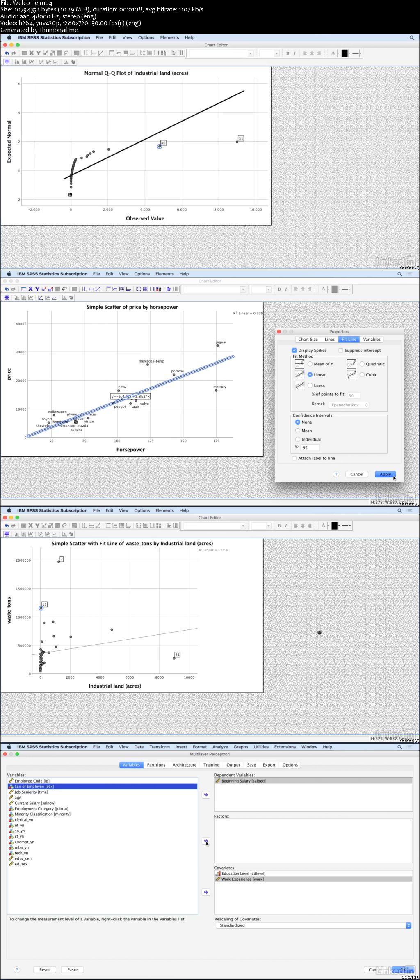Enable Data Label Mode icon in Q-Q Plot editor
The image size is (420, 980).
coord(7,62)
